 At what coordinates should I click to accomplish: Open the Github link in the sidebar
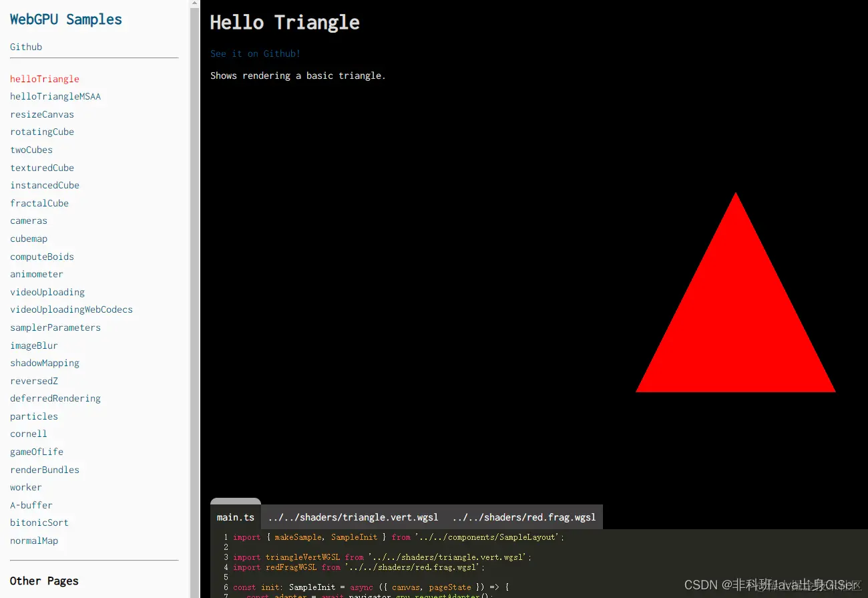(x=26, y=47)
